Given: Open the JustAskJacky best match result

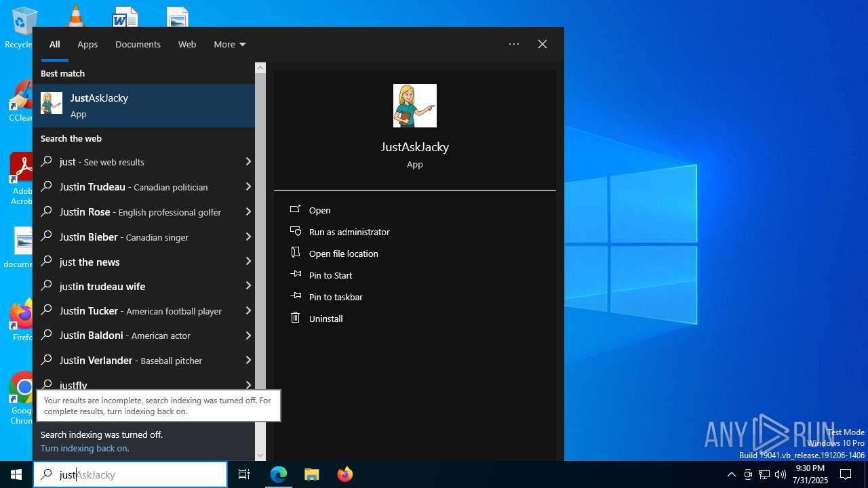Looking at the screenshot, I should point(144,106).
